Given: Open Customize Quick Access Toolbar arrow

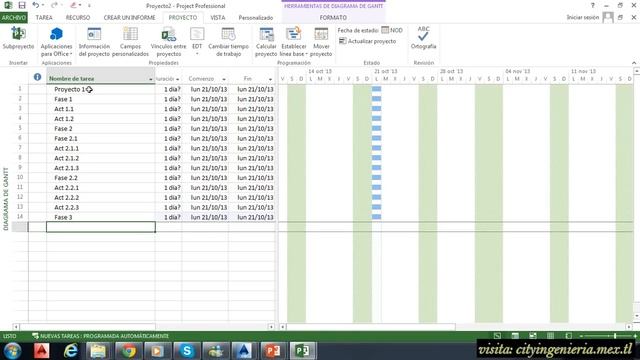Looking at the screenshot, I should [x=89, y=5].
